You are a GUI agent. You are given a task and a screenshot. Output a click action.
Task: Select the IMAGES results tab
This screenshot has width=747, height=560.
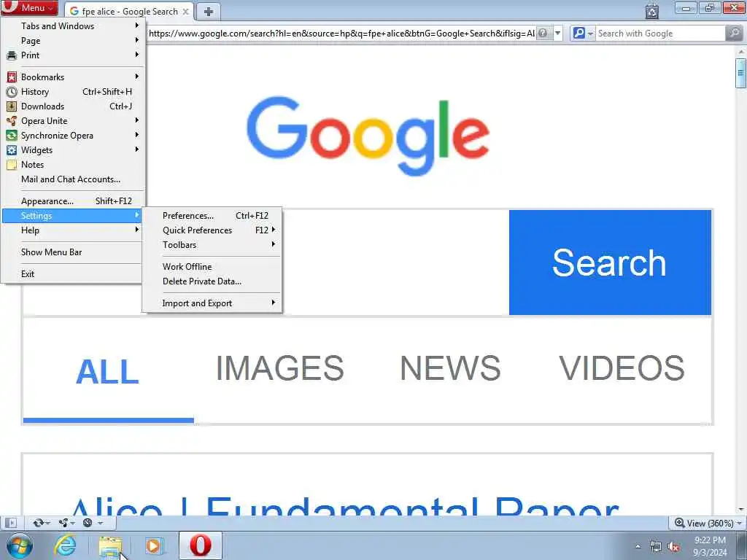pyautogui.click(x=279, y=368)
